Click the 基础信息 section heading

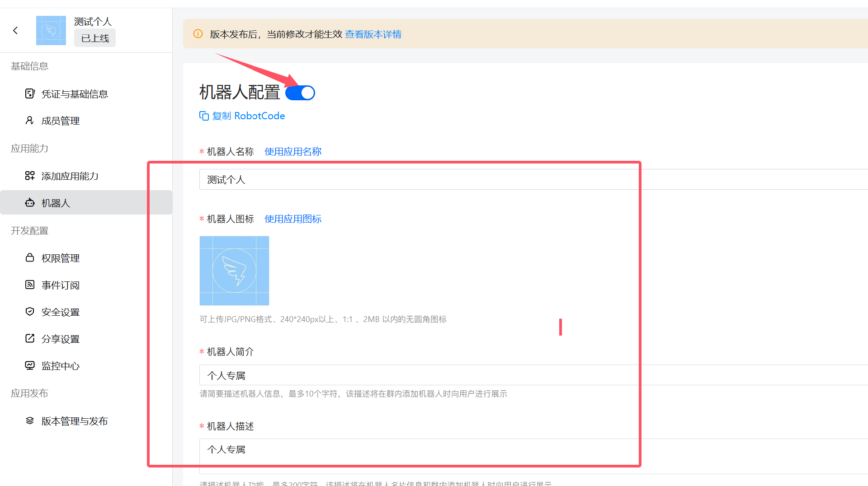[29, 66]
